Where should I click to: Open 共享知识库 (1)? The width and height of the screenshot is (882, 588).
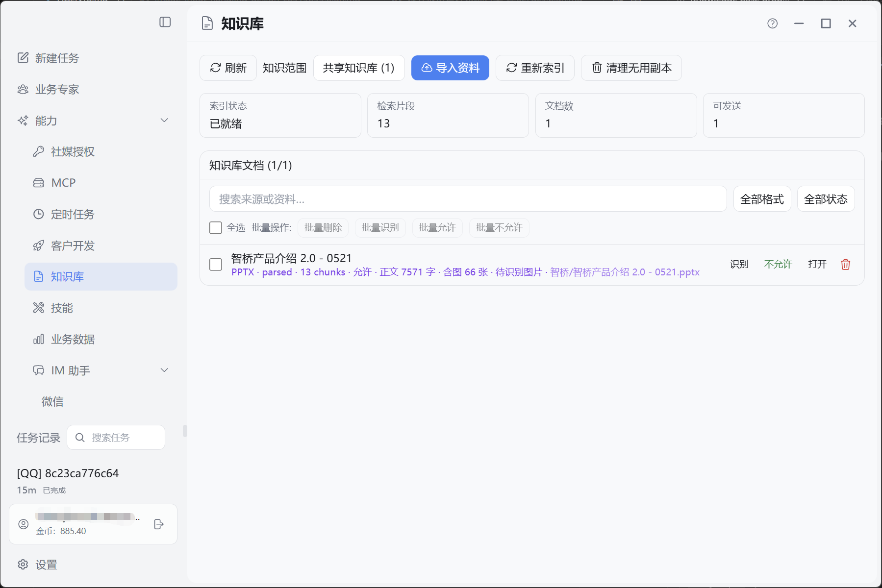click(359, 68)
